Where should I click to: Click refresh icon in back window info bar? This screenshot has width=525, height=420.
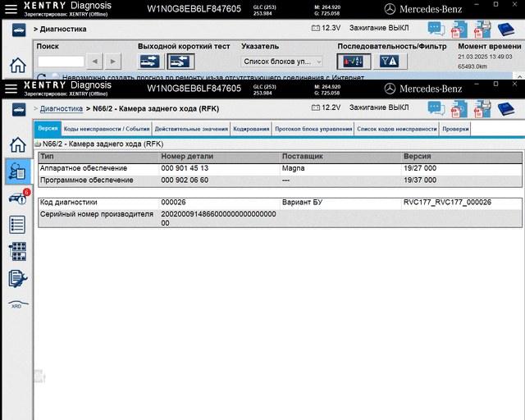tap(42, 76)
